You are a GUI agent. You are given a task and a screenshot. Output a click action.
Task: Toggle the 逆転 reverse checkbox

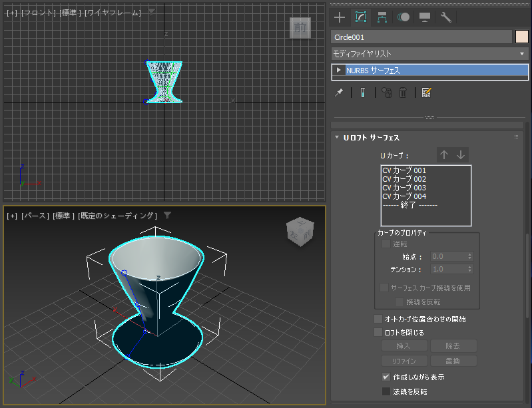(386, 244)
